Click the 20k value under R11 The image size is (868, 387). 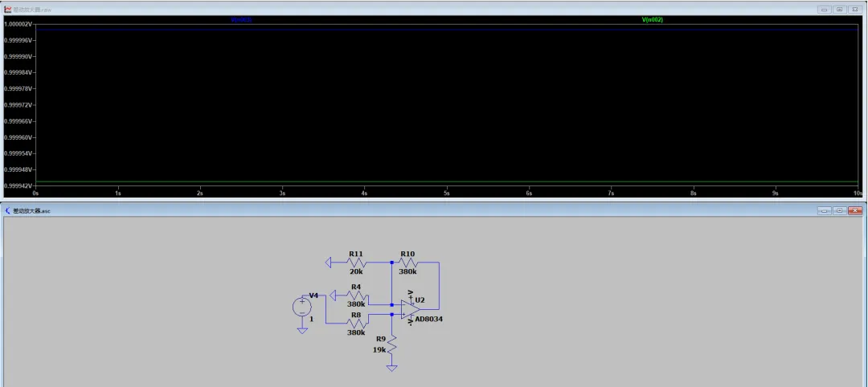(x=355, y=271)
